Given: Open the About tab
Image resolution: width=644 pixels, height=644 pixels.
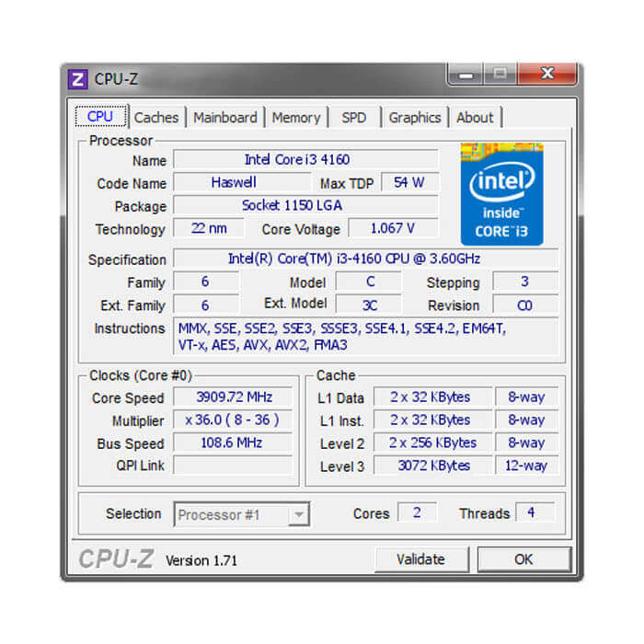Looking at the screenshot, I should 476,118.
